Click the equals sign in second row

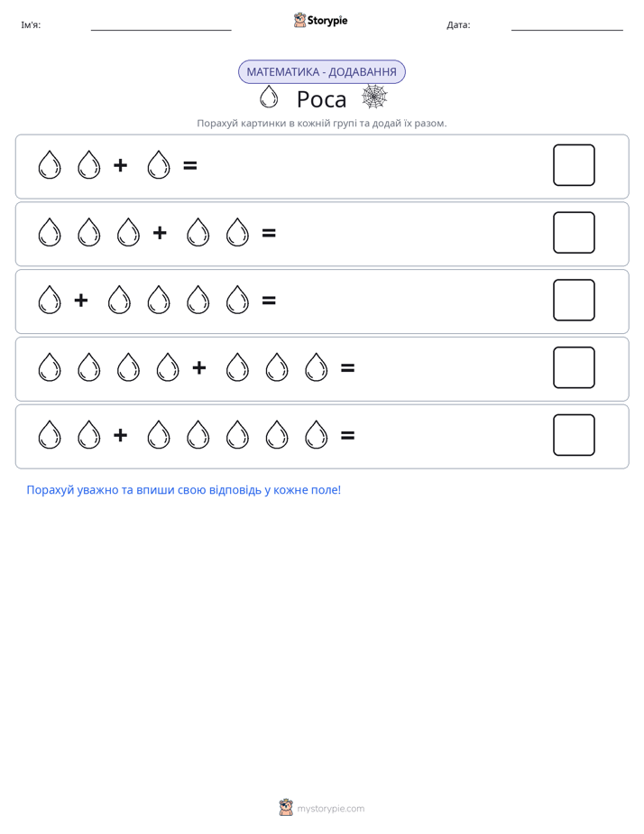point(269,233)
